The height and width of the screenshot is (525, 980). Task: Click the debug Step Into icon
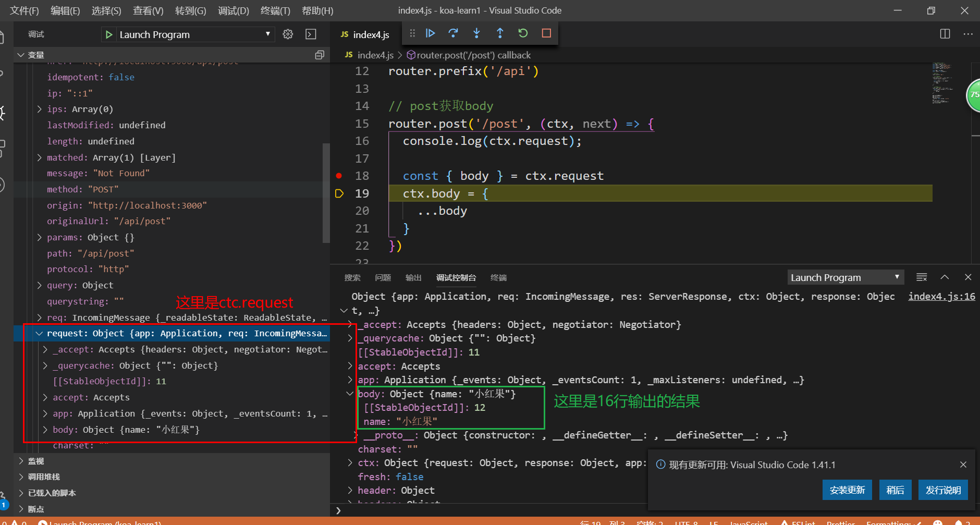point(476,33)
